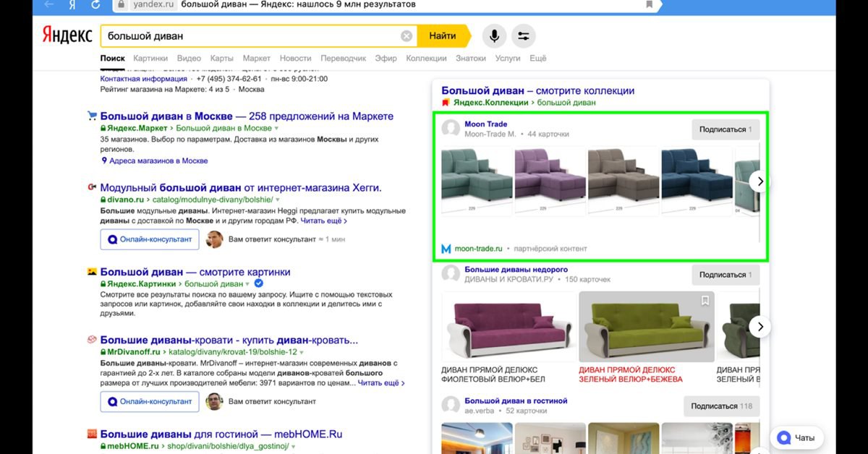868x454 pixels.
Task: Click the mebHOME favicon icon
Action: (x=92, y=434)
